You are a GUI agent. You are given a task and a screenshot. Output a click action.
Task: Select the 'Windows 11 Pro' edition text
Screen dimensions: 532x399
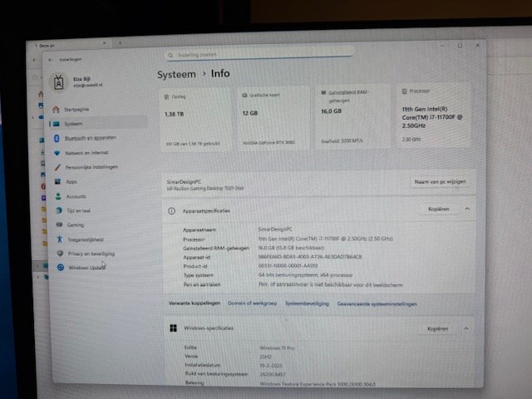click(x=277, y=347)
